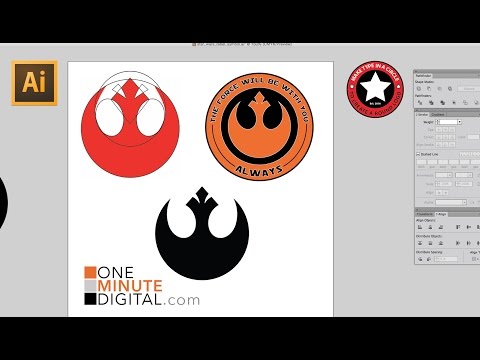Switch to the Gradient panel tab
The height and width of the screenshot is (360, 480).
(438, 115)
